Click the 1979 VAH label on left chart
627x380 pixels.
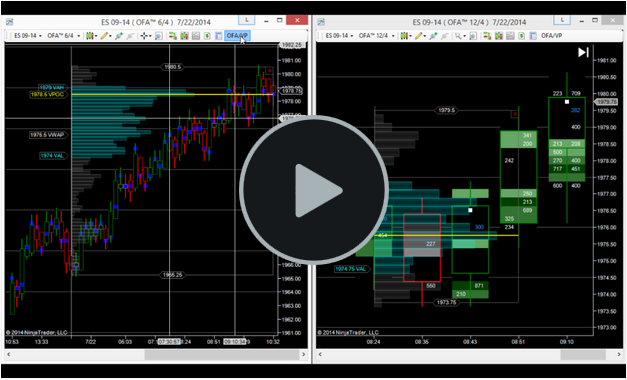pyautogui.click(x=53, y=88)
